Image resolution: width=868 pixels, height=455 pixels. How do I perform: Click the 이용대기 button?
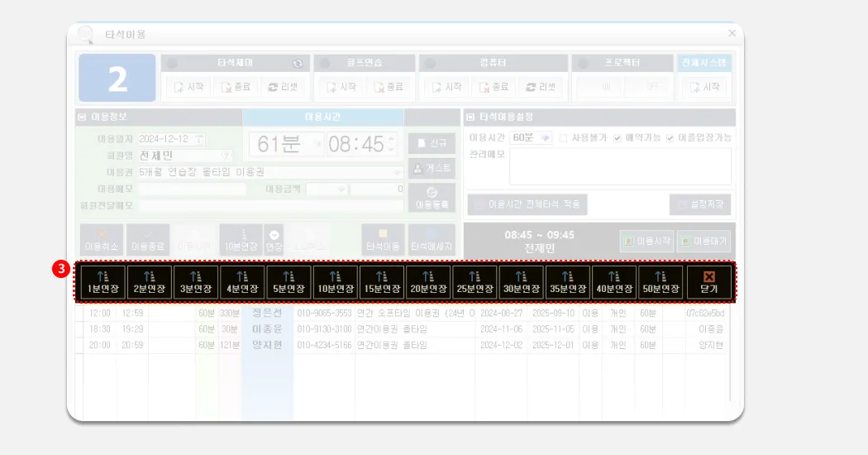coord(703,241)
